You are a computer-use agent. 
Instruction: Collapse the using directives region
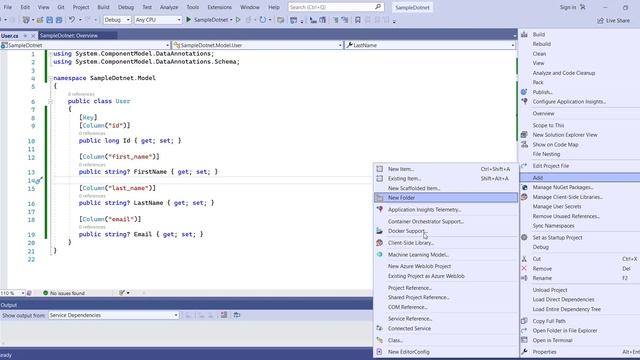51,53
